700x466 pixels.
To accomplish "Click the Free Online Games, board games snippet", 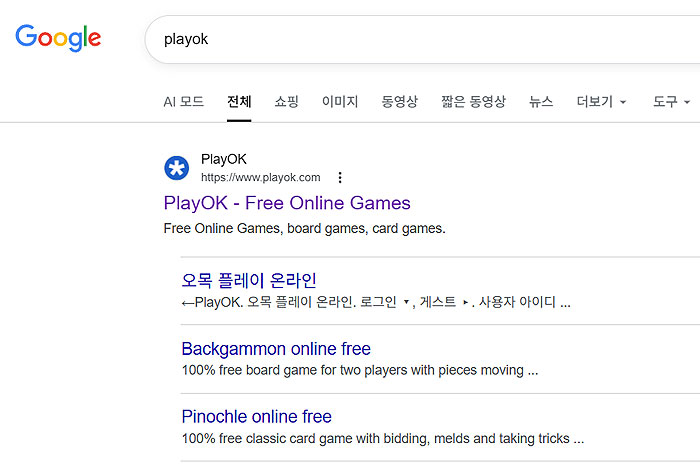I will (x=304, y=229).
